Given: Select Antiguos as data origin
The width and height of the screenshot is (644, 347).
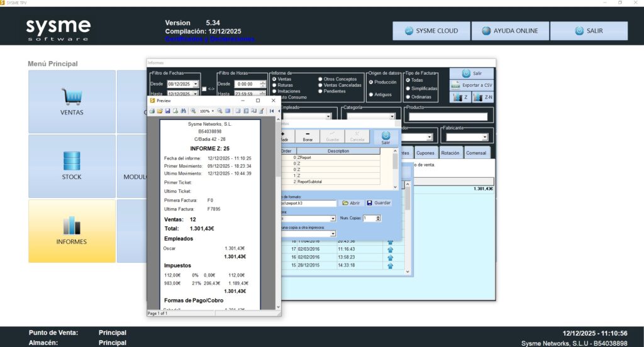Looking at the screenshot, I should (371, 94).
